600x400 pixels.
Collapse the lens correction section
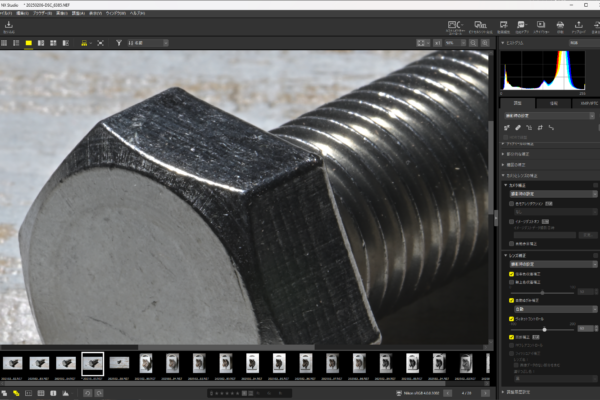point(506,255)
